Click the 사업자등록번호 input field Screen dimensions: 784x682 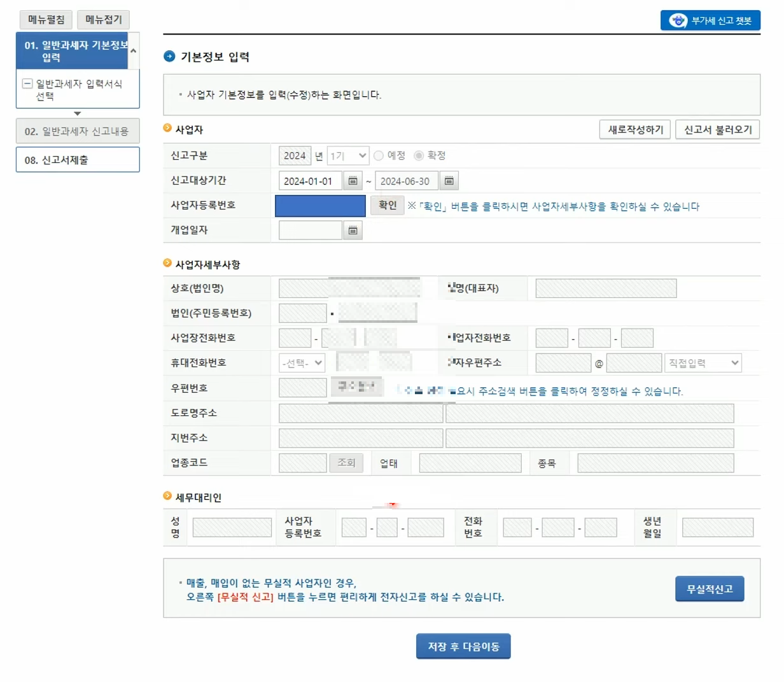click(319, 205)
